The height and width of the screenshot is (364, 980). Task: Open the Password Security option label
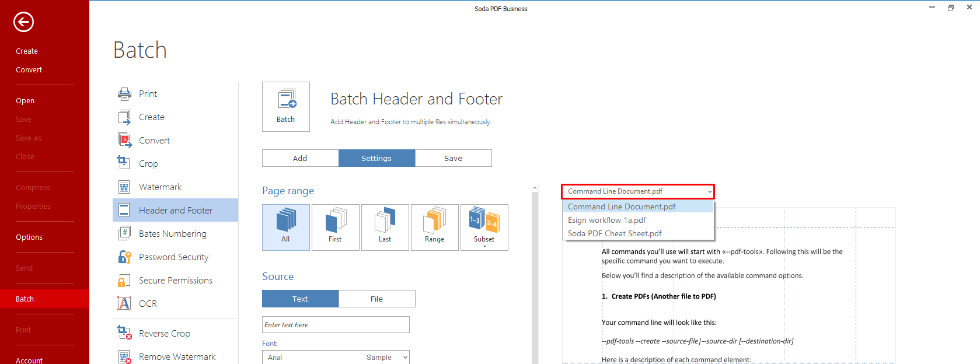(174, 257)
